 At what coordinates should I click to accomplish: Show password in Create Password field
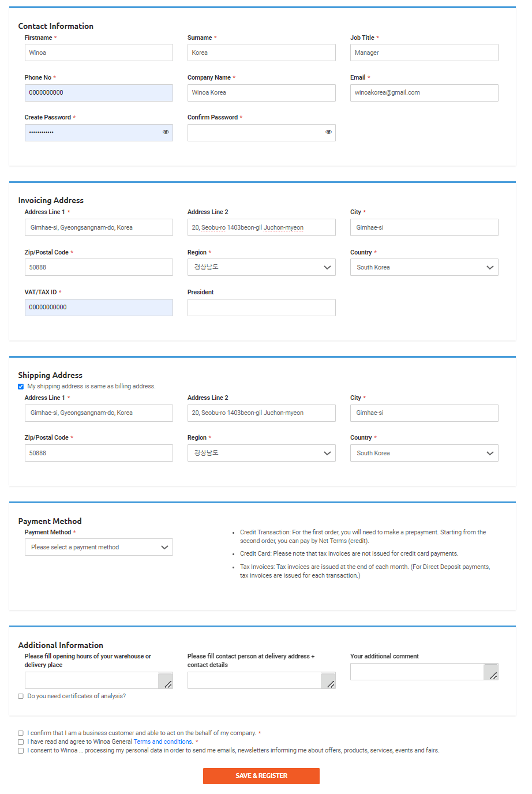click(x=166, y=132)
